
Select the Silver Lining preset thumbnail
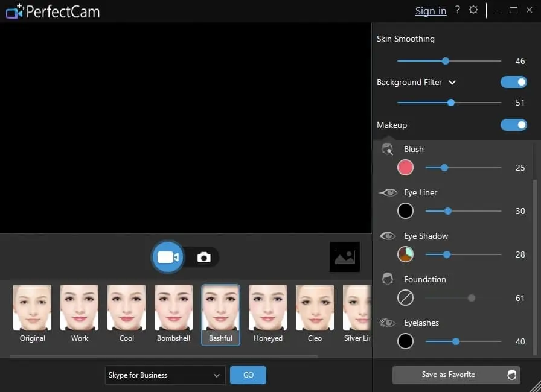pyautogui.click(x=357, y=308)
